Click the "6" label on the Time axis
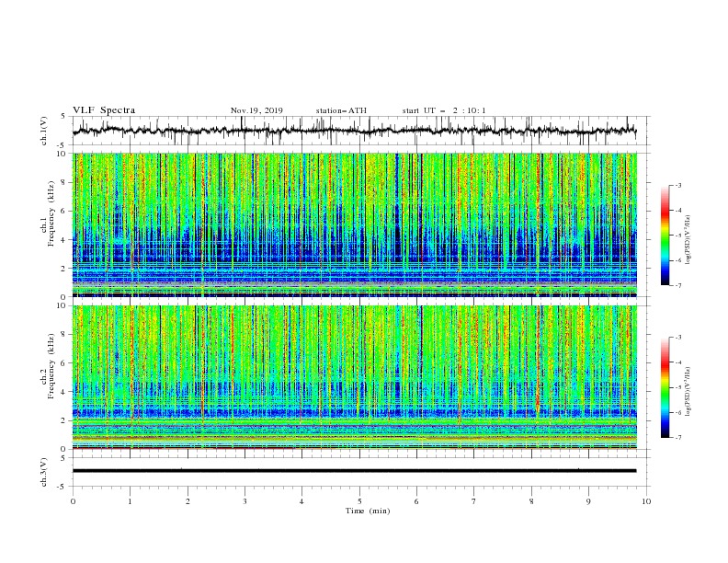This screenshot has height=563, width=728. point(417,501)
